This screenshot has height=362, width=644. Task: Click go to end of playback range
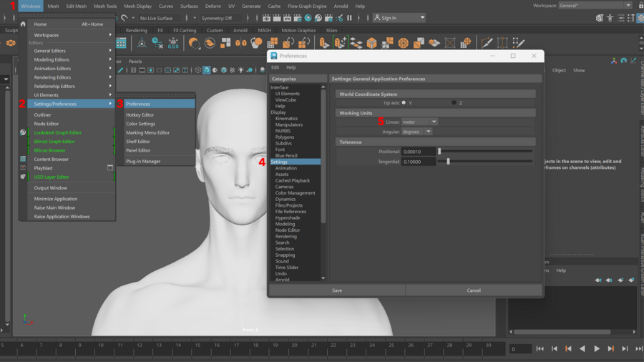point(639,348)
